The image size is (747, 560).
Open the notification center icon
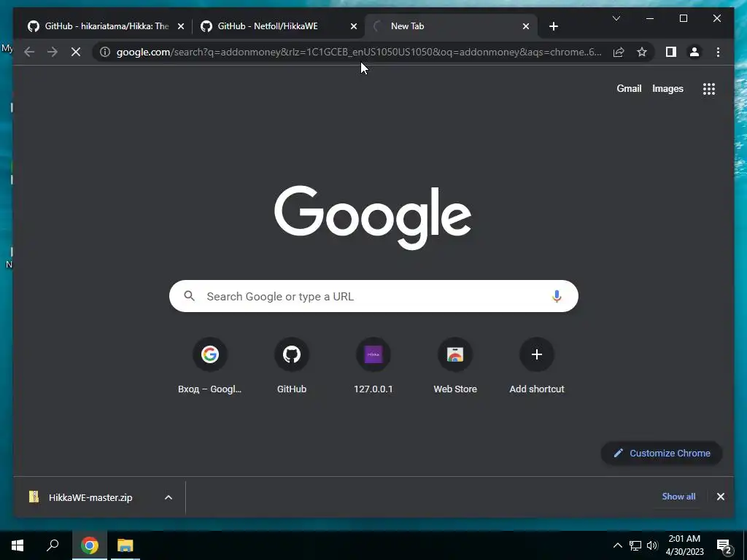(x=724, y=545)
